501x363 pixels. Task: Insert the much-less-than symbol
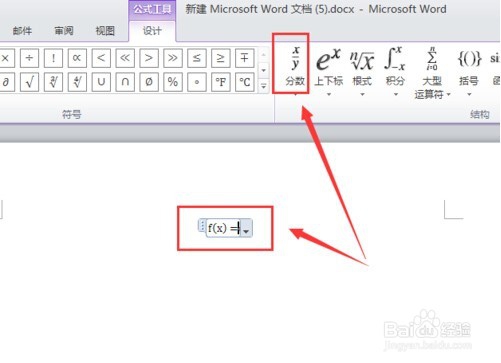tap(125, 58)
